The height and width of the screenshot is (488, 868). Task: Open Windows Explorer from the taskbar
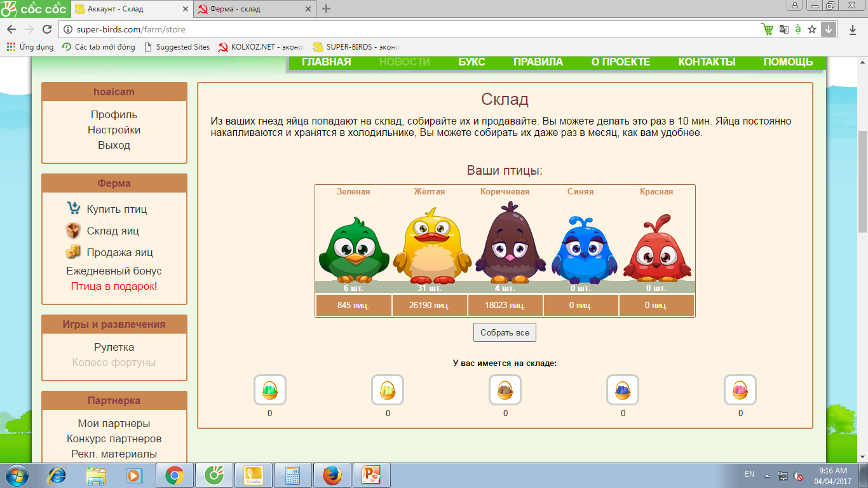pyautogui.click(x=97, y=475)
